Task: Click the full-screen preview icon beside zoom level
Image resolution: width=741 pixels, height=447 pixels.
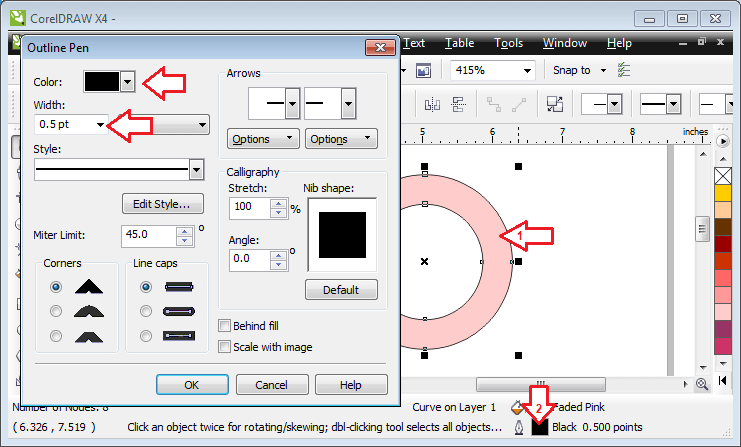Action: (x=423, y=70)
